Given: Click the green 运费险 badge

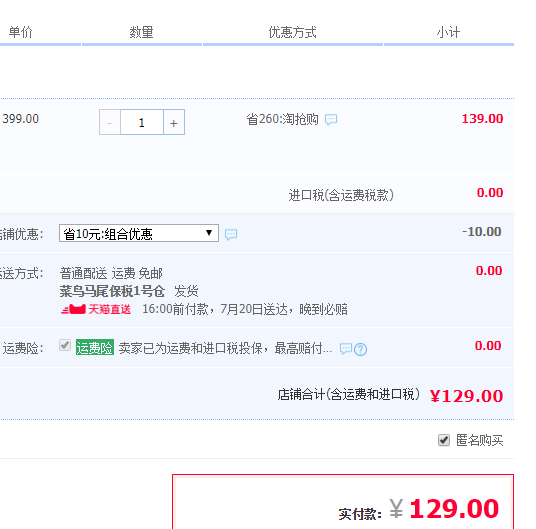Looking at the screenshot, I should coord(95,348).
